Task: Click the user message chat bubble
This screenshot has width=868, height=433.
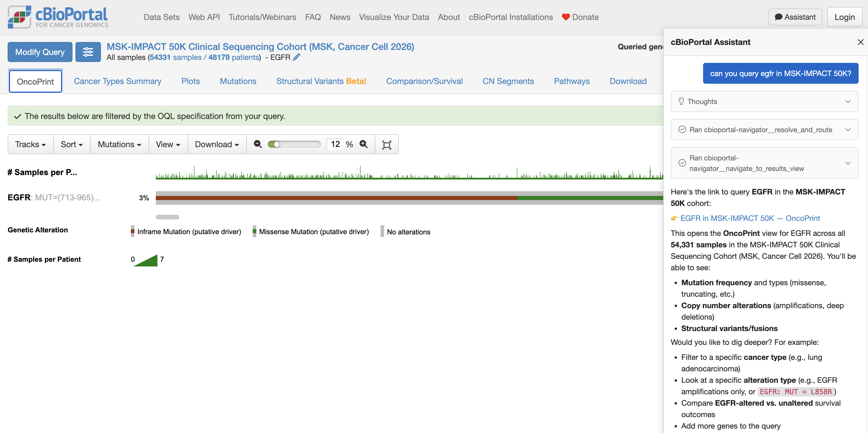Action: click(780, 73)
